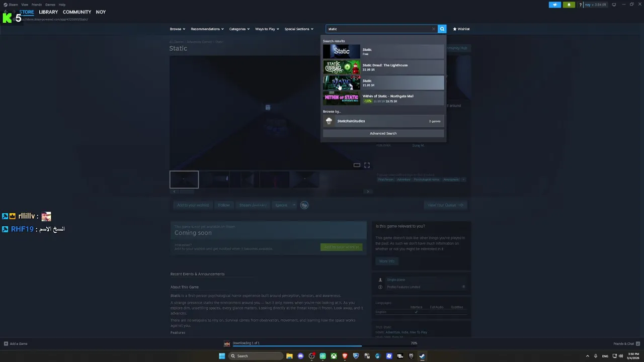The width and height of the screenshot is (644, 362).
Task: Click the First-Person tag
Action: (x=386, y=179)
